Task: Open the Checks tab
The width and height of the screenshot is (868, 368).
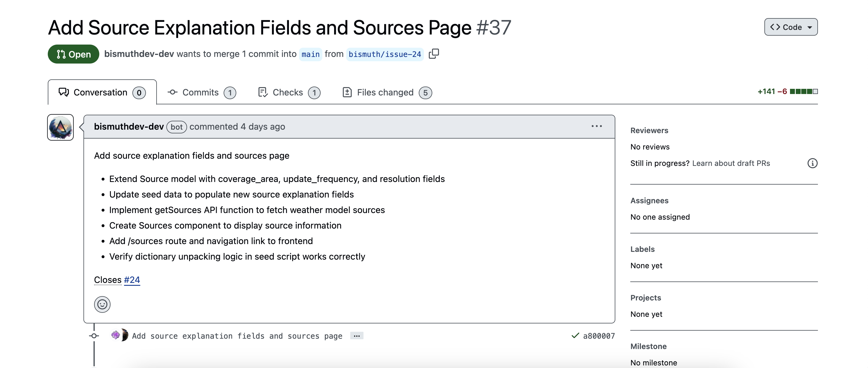Action: [x=288, y=92]
